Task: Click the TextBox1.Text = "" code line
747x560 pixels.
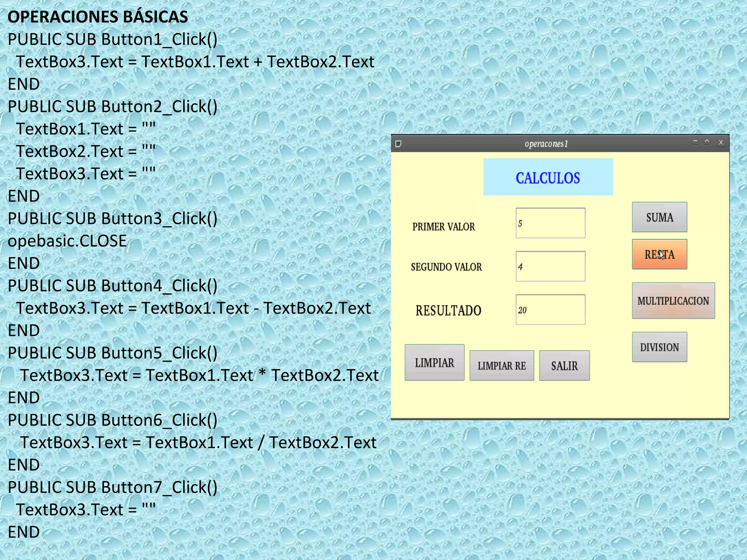Action: click(86, 129)
